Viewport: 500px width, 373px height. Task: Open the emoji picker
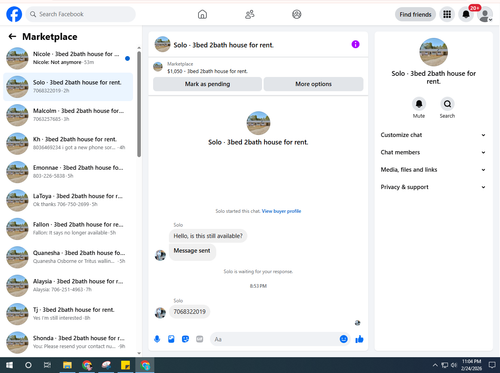343,339
